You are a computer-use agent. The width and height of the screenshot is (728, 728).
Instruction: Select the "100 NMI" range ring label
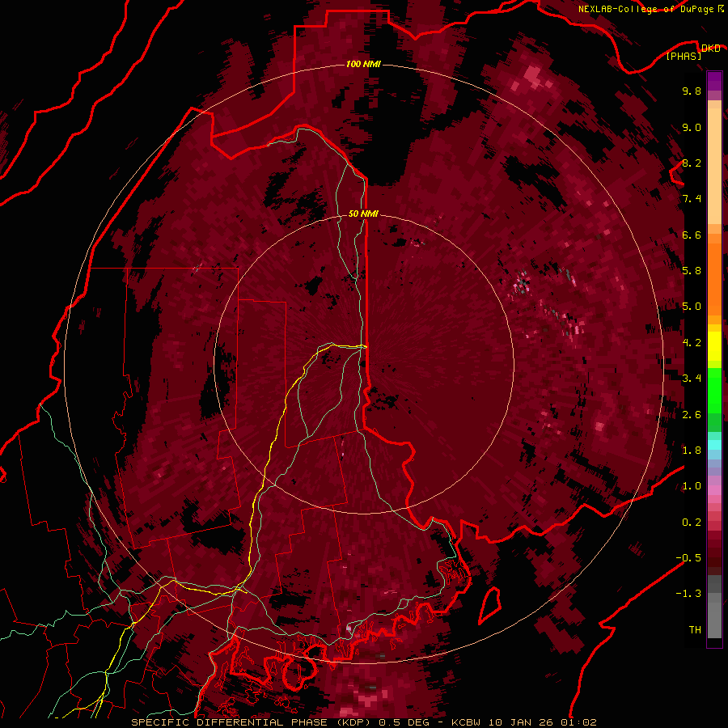(x=363, y=64)
